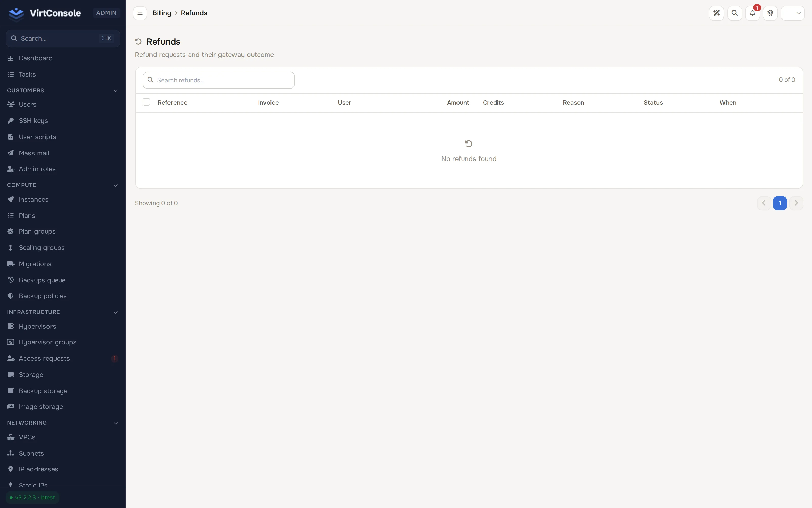The height and width of the screenshot is (508, 812).
Task: Open Subnets page
Action: (x=63, y=453)
